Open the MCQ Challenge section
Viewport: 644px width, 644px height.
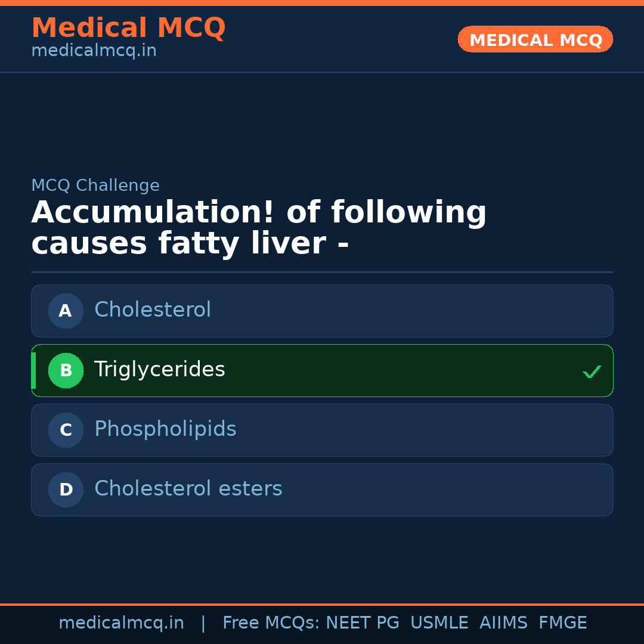95,185
